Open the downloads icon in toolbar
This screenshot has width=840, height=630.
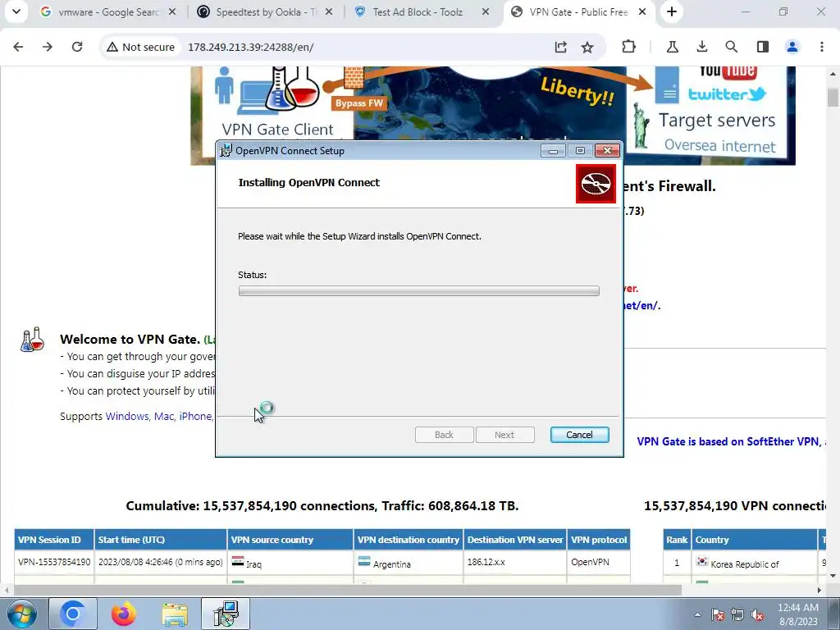tap(702, 47)
